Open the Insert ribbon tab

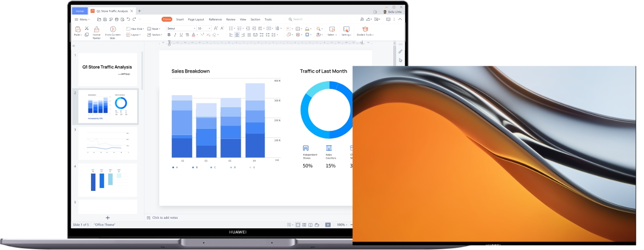(x=180, y=19)
